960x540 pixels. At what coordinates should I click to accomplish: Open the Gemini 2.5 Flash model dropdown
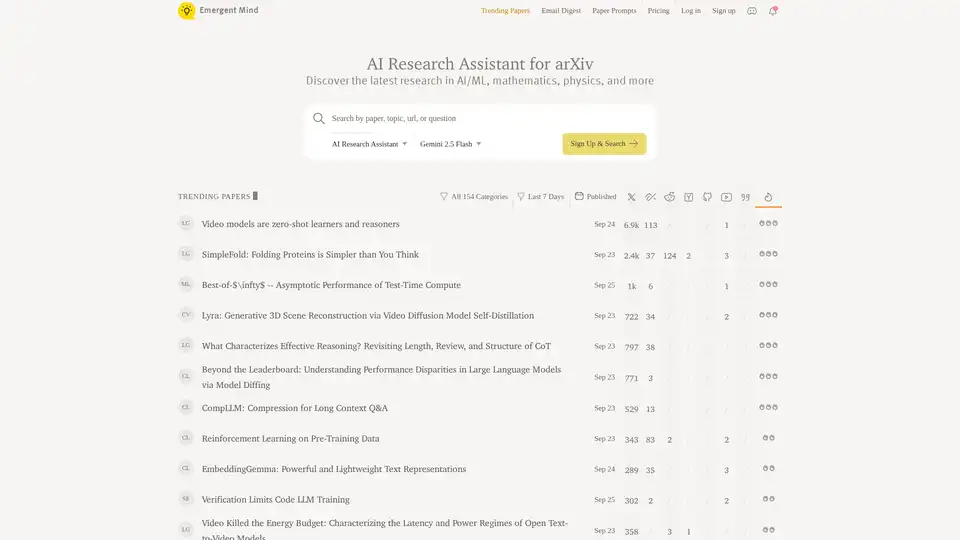pos(450,144)
